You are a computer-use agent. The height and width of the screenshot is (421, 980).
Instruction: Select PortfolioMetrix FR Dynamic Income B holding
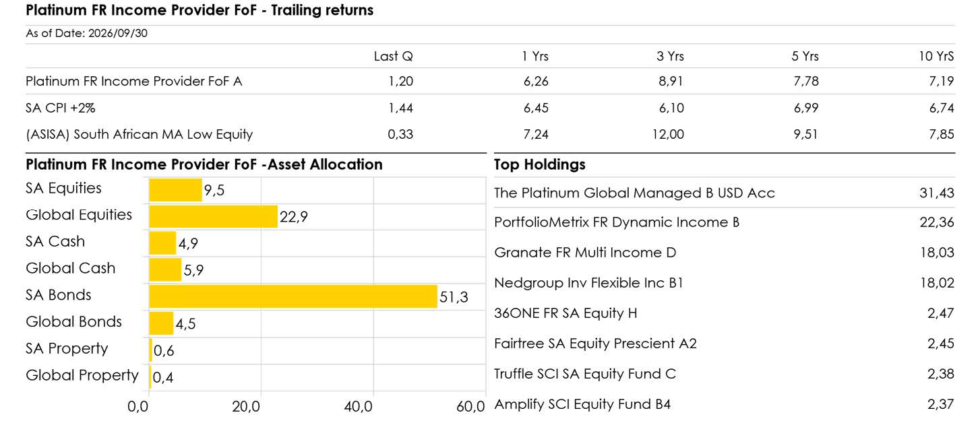coord(617,222)
